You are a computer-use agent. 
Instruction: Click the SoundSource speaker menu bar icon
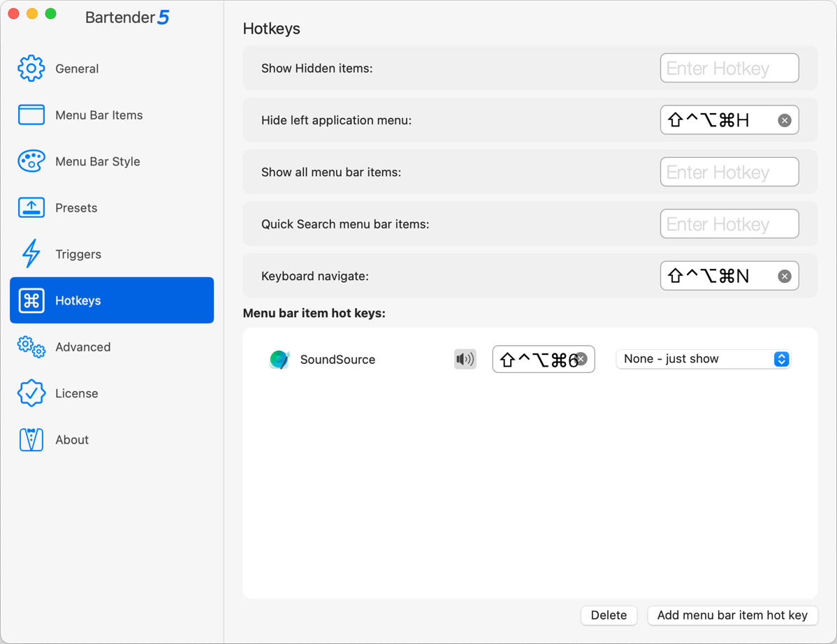coord(465,359)
